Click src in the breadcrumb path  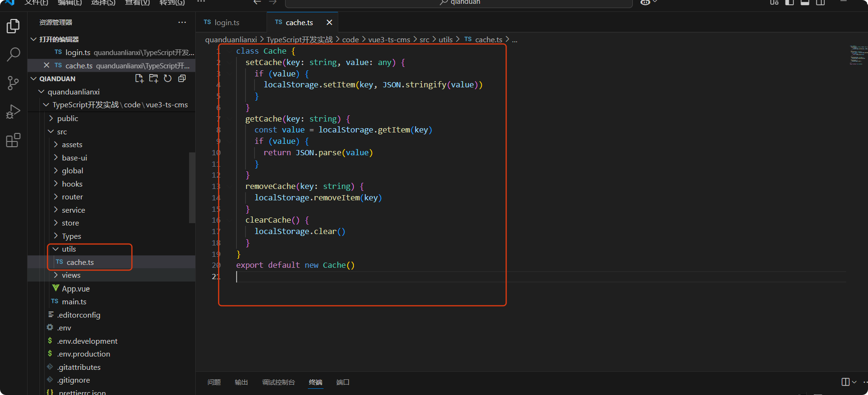tap(424, 40)
